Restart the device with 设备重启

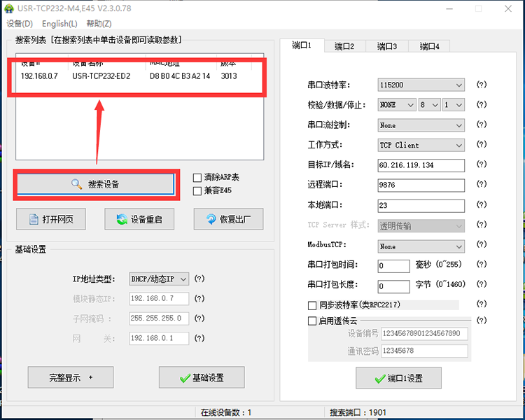pyautogui.click(x=139, y=219)
